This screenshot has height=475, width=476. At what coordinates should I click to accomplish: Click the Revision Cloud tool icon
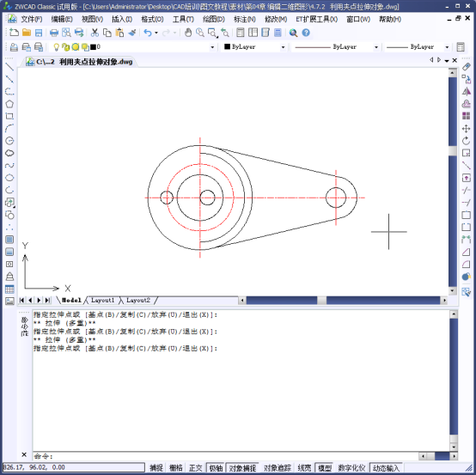pos(9,153)
